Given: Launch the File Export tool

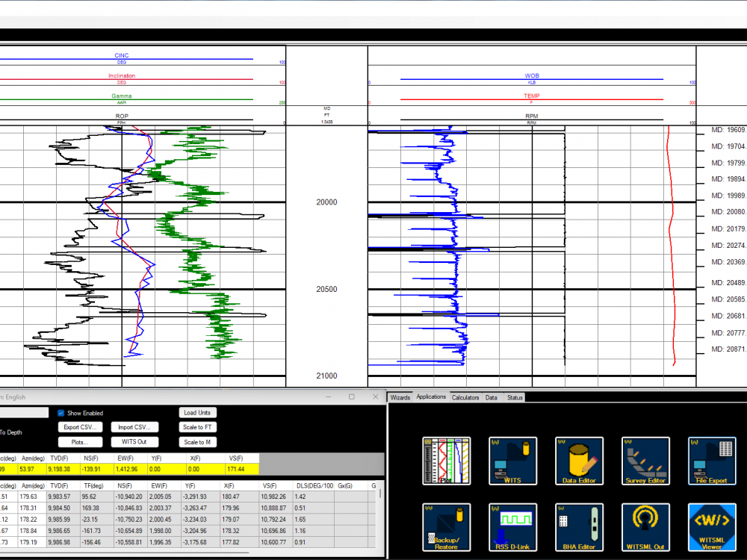Looking at the screenshot, I should click(x=711, y=461).
